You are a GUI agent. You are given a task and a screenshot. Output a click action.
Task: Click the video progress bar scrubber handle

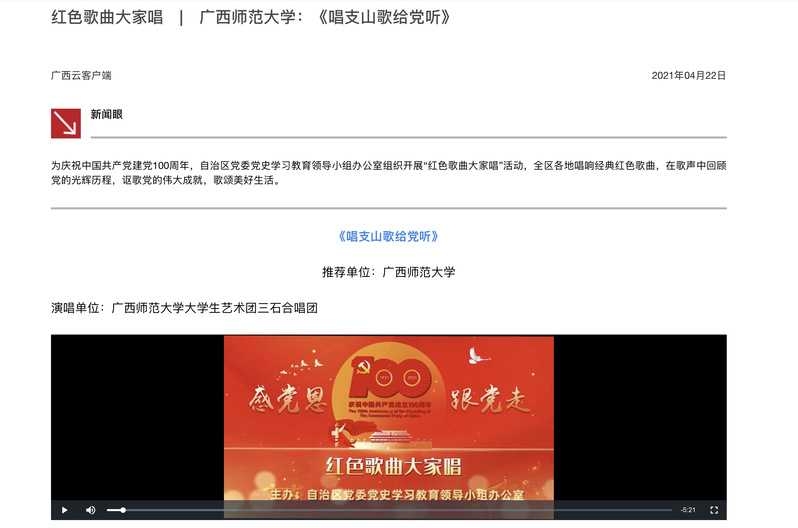pos(123,510)
